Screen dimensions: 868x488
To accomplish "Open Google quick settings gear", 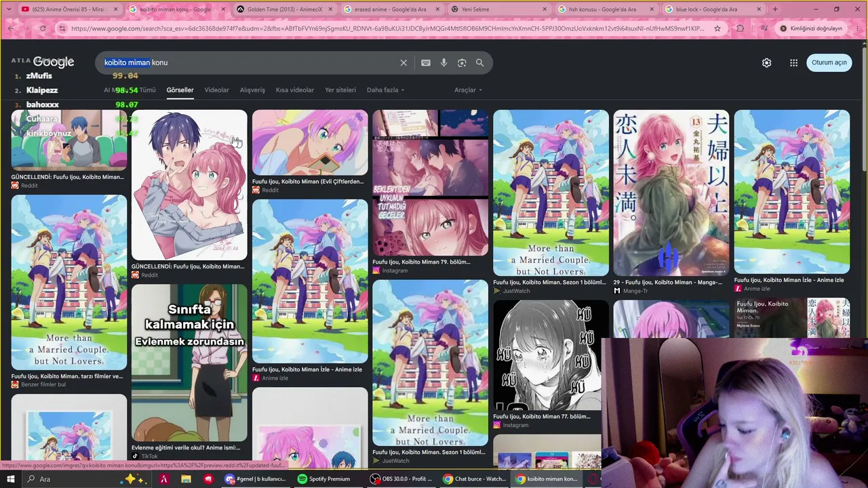I will point(766,62).
